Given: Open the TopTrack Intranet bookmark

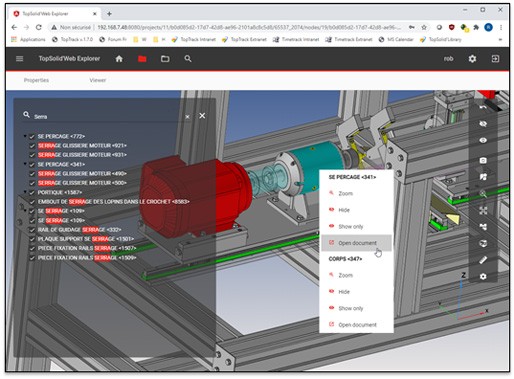Looking at the screenshot, I should [194, 39].
